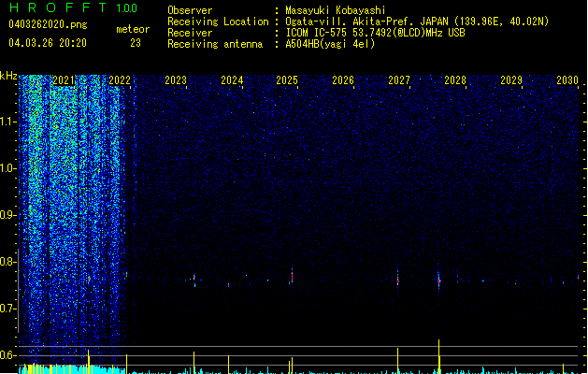Image resolution: width=588 pixels, height=374 pixels.
Task: Click the meteor echo just before 2028
Action: tap(438, 280)
